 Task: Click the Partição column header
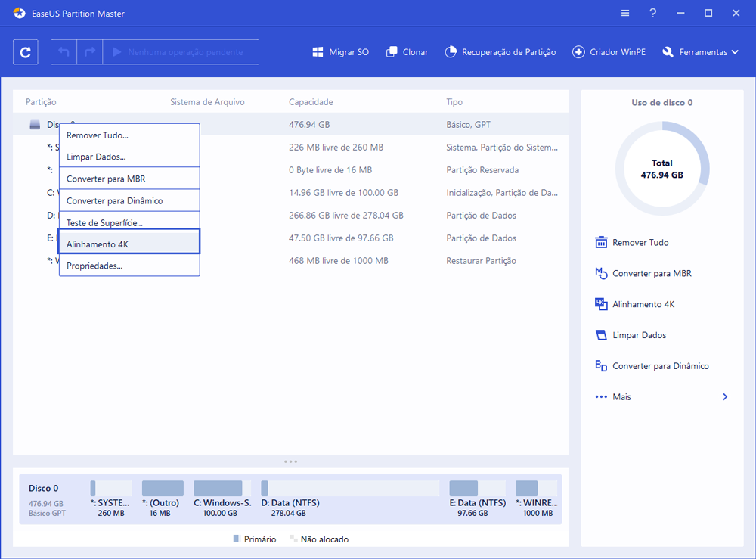tap(41, 102)
